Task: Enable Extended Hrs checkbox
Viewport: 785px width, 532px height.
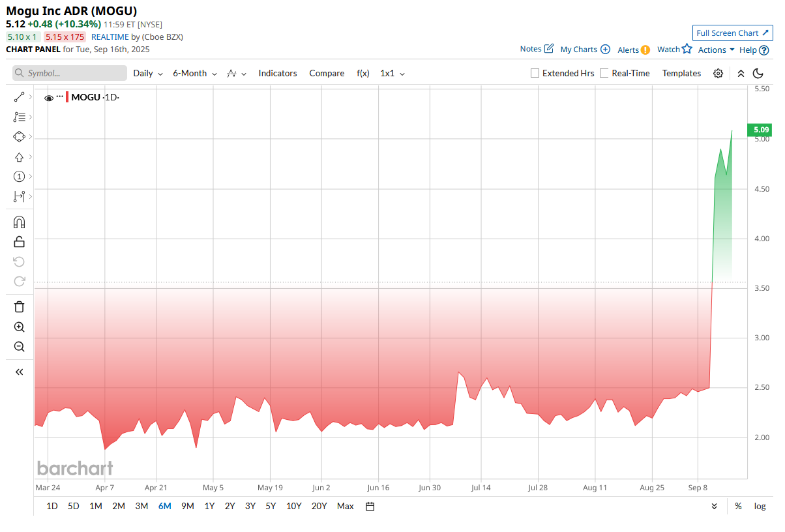Action: point(535,73)
